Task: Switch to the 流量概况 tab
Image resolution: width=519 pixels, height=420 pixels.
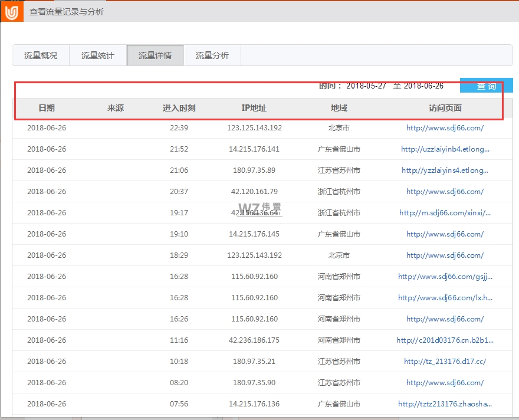Action: pos(41,55)
